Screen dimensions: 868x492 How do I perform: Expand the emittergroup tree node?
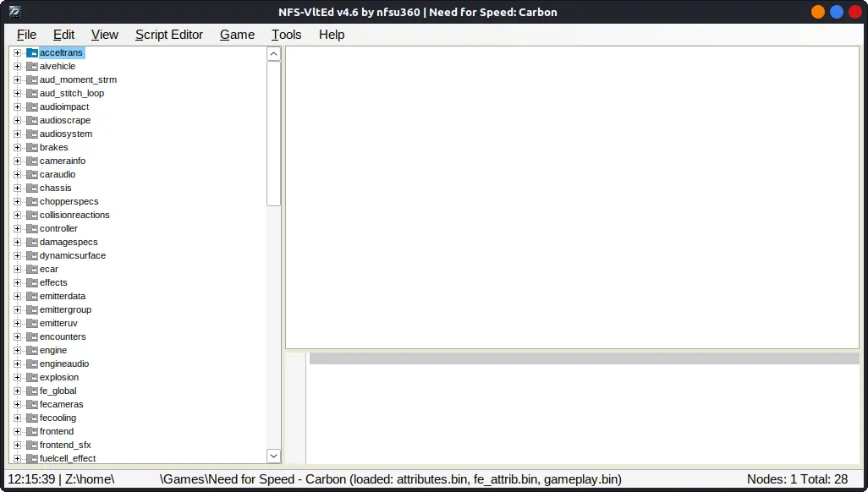[x=17, y=310]
